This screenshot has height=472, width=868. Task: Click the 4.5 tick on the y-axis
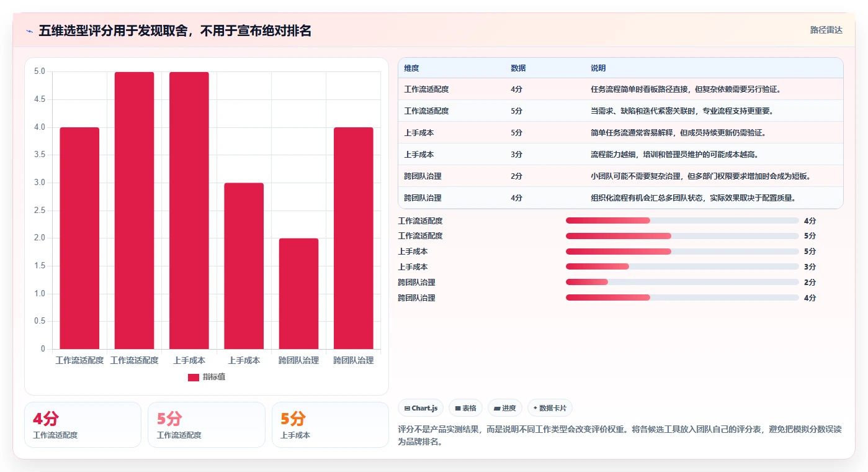click(x=40, y=99)
